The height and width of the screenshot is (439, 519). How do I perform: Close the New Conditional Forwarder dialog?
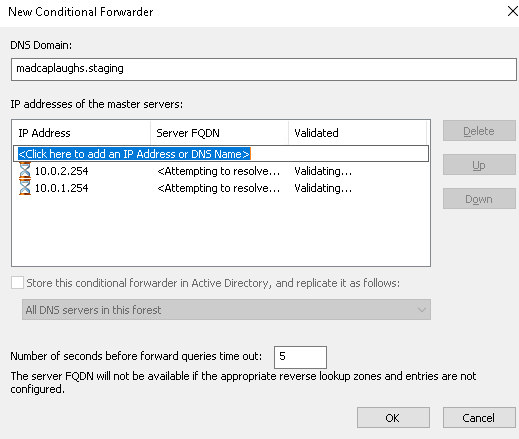[x=512, y=11]
